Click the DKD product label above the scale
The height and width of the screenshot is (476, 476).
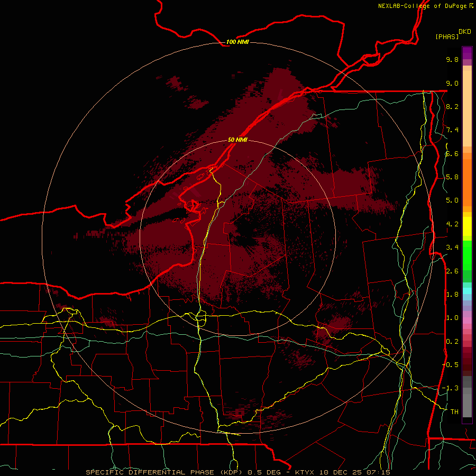(464, 32)
